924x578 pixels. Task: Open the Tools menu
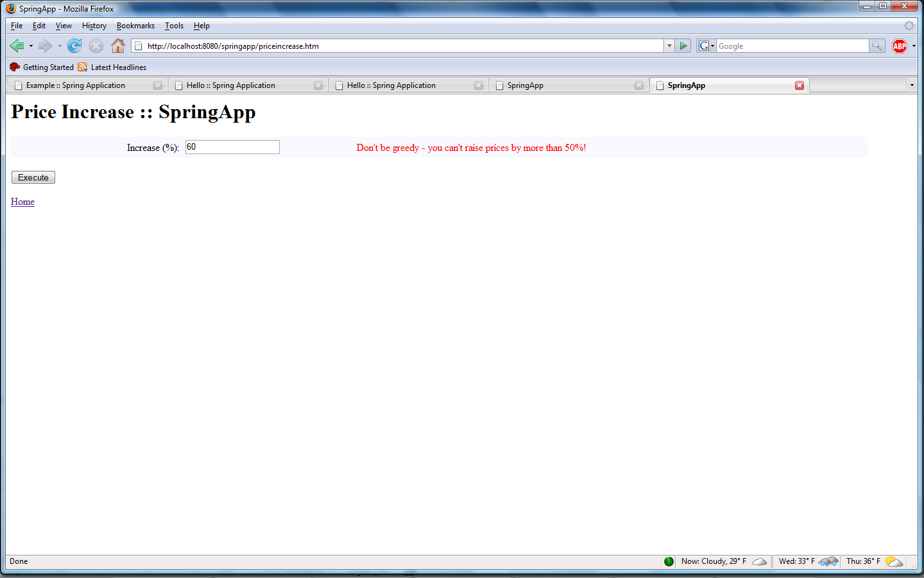point(174,26)
